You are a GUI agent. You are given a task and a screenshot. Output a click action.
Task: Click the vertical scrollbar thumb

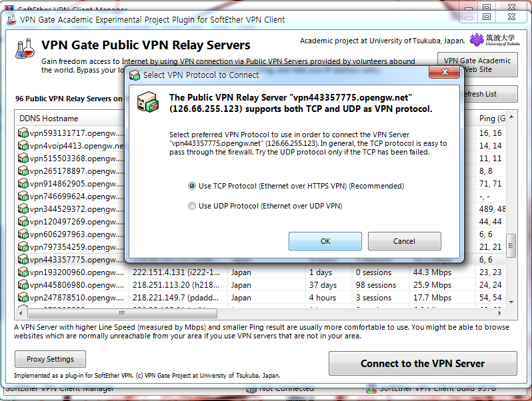coord(511,246)
